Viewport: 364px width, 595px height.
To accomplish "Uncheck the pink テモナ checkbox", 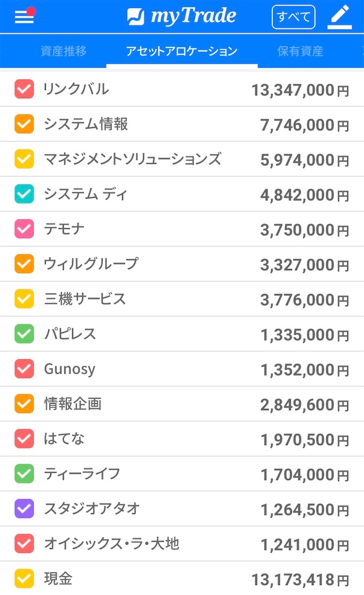I will point(24,229).
